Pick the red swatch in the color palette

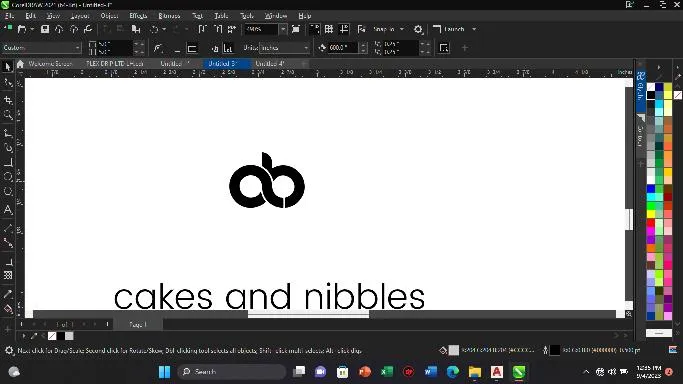[651, 223]
